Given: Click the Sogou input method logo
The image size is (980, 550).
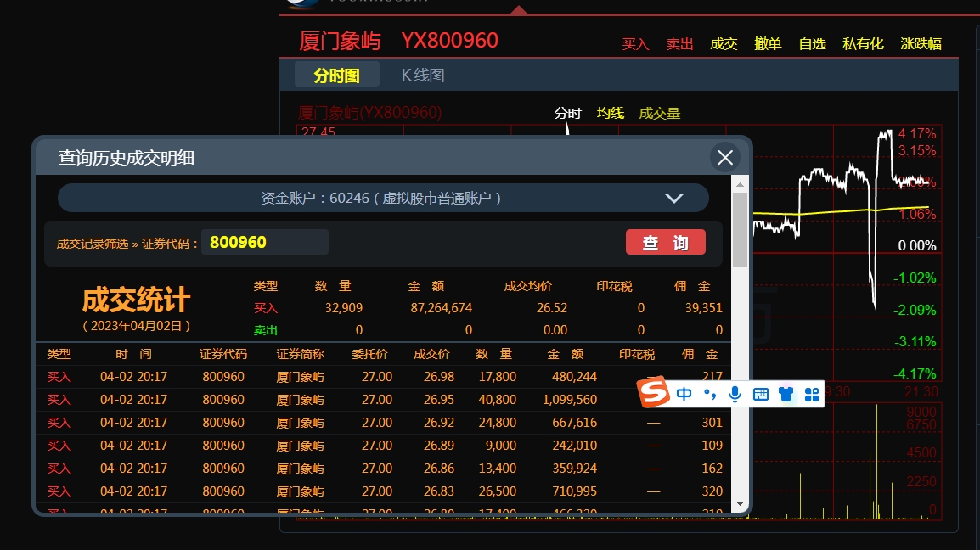Looking at the screenshot, I should click(654, 393).
